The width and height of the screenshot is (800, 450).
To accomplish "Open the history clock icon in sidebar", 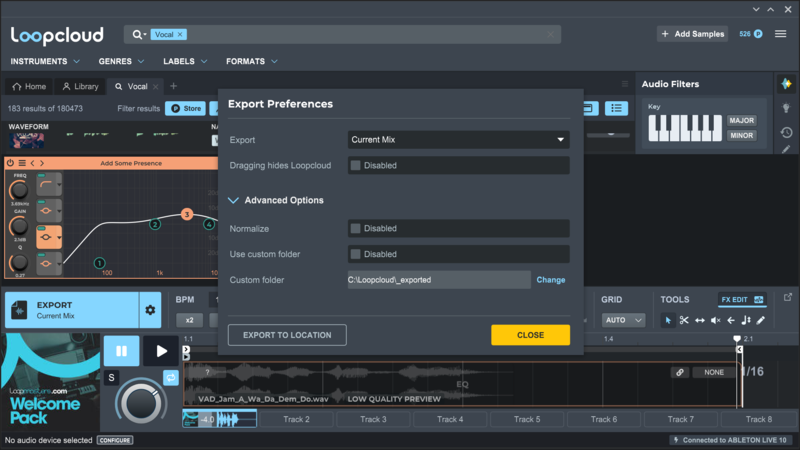I will (787, 132).
